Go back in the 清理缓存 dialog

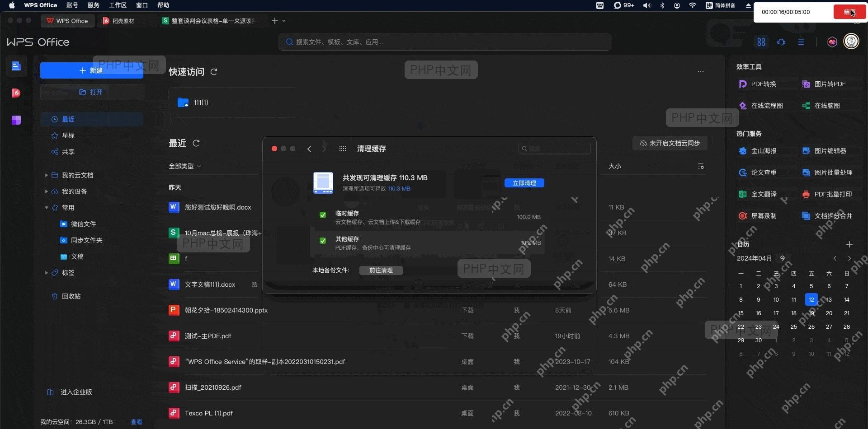coord(309,149)
